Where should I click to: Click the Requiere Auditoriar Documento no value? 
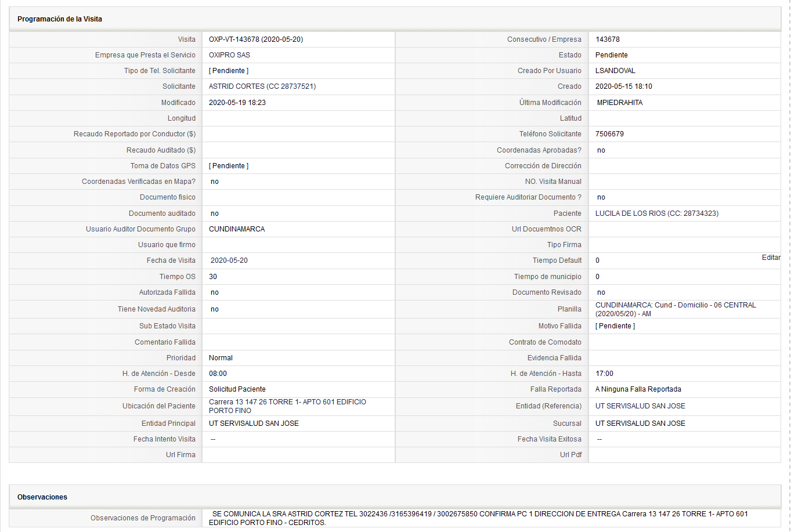[x=601, y=197]
